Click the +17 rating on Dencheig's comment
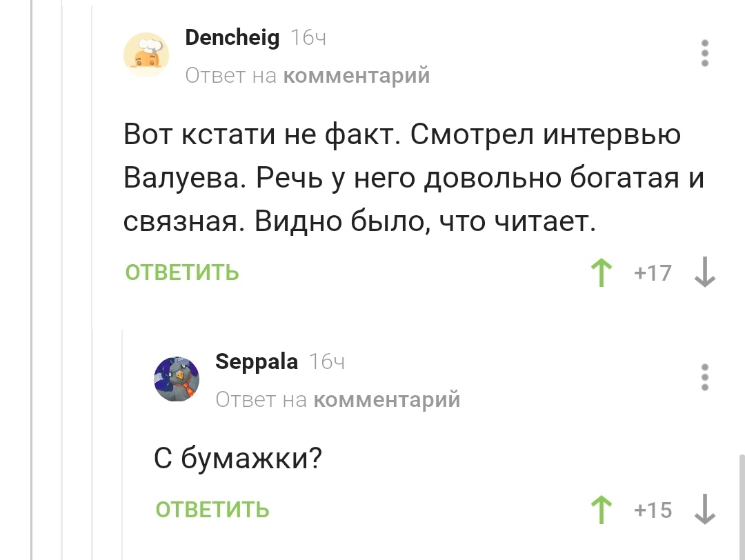Image resolution: width=745 pixels, height=560 pixels. [653, 273]
